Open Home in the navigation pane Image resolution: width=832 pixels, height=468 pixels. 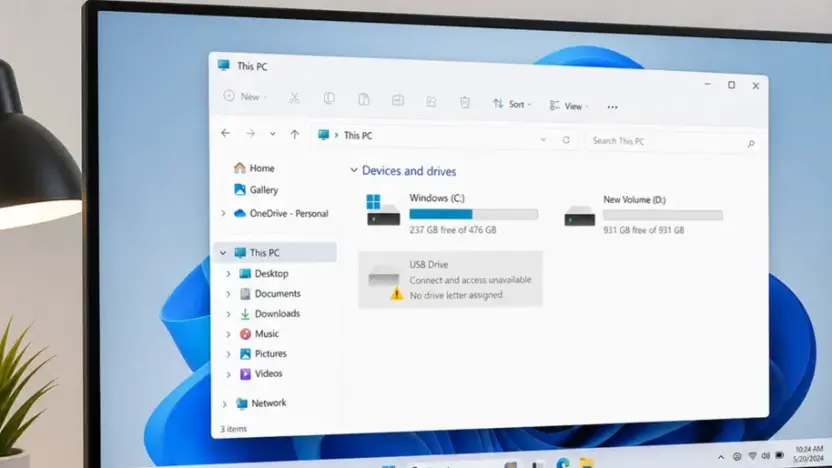tap(254, 168)
